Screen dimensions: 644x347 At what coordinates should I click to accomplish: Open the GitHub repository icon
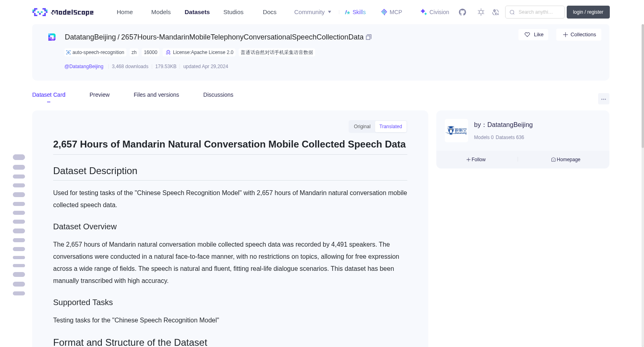point(462,12)
